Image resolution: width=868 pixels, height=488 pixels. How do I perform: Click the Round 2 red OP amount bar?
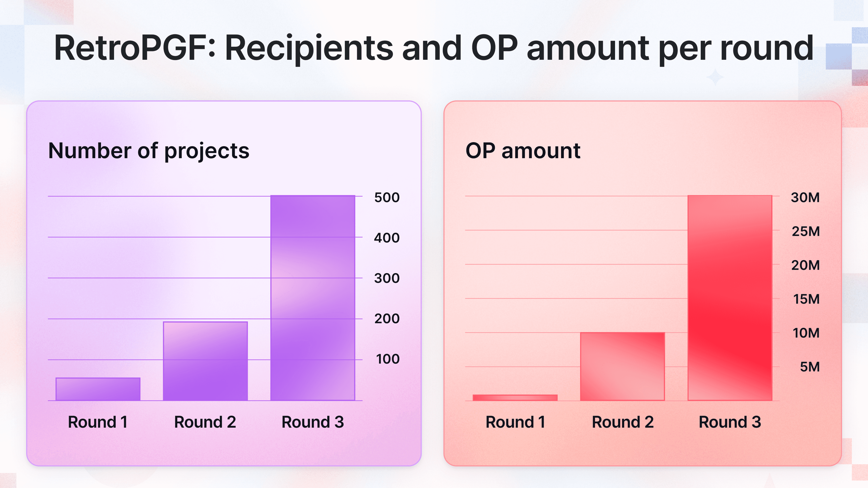point(622,366)
